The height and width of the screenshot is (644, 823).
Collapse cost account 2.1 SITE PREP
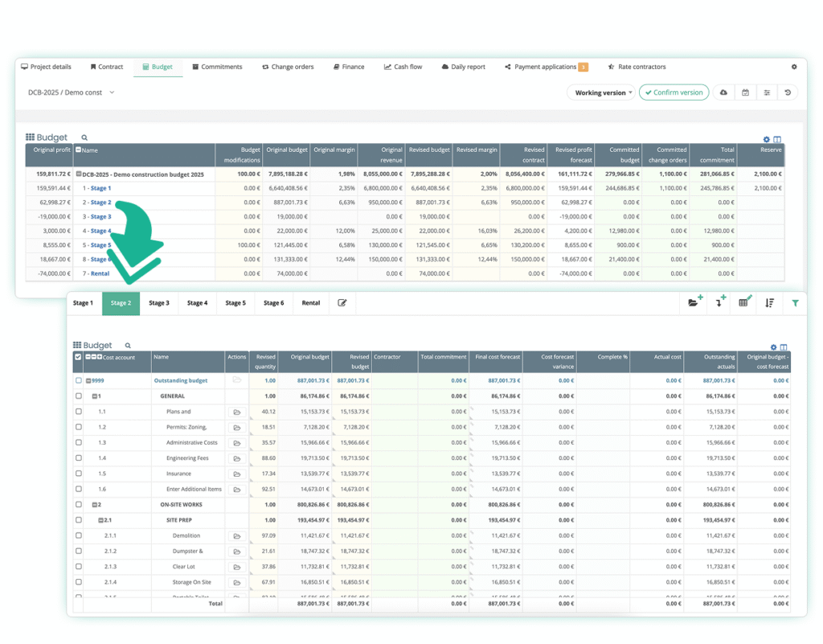tap(101, 520)
